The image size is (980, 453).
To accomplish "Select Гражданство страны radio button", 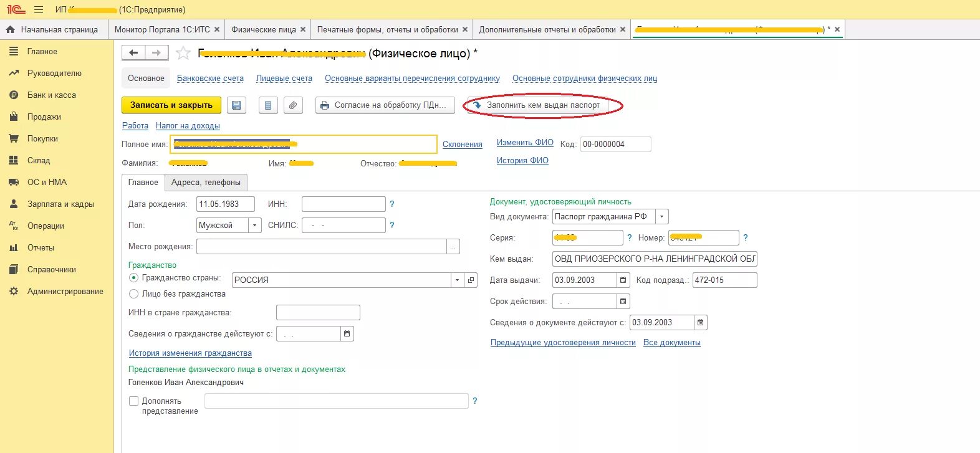I will [133, 278].
